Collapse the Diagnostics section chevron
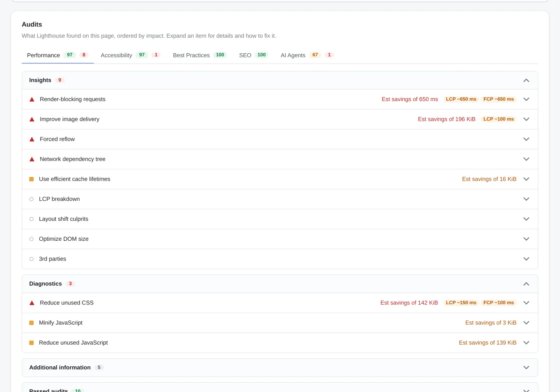 [x=526, y=284]
